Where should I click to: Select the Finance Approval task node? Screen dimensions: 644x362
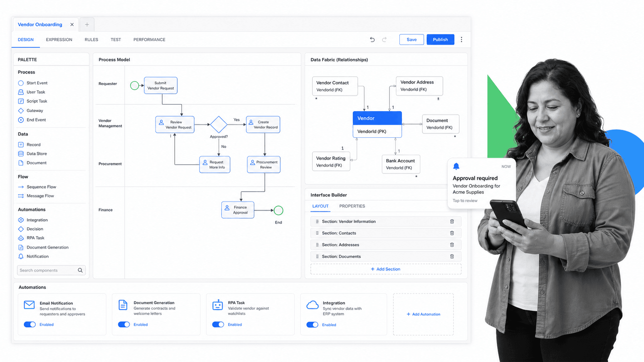point(238,210)
